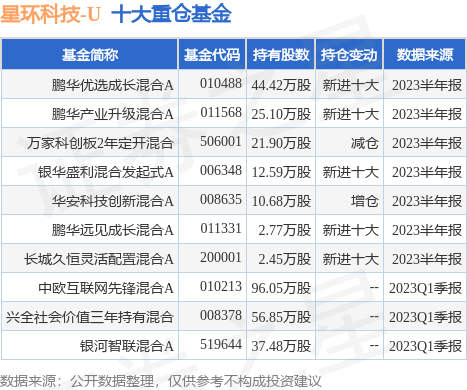Click fund name 兴全社会价值三年持有混合
The image size is (467, 390).
(90, 317)
